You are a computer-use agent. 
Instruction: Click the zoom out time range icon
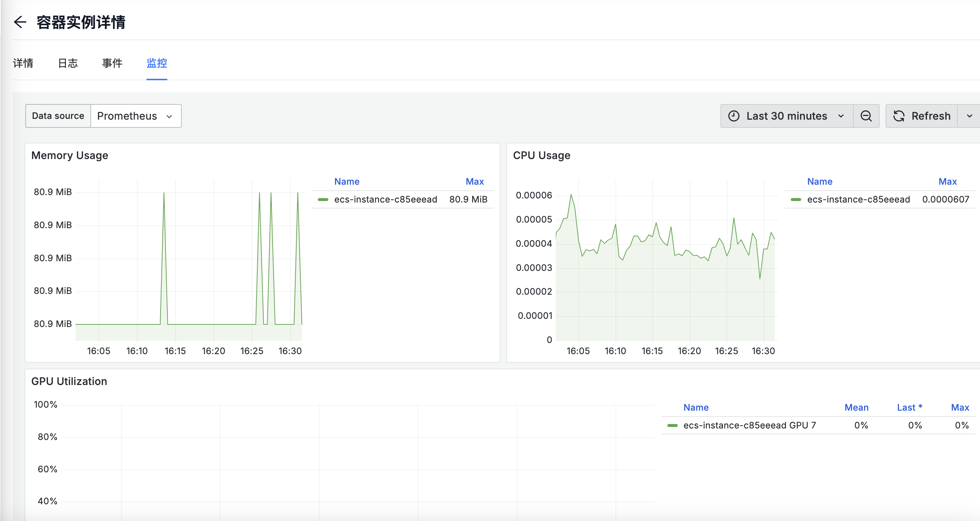coord(866,116)
